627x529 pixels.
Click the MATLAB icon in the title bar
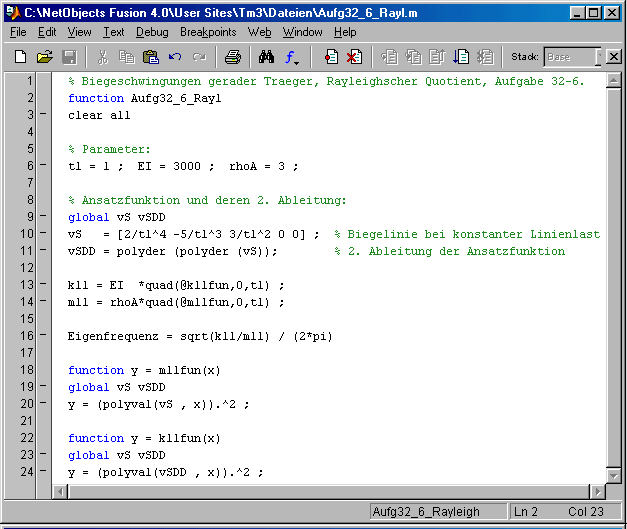(13, 13)
